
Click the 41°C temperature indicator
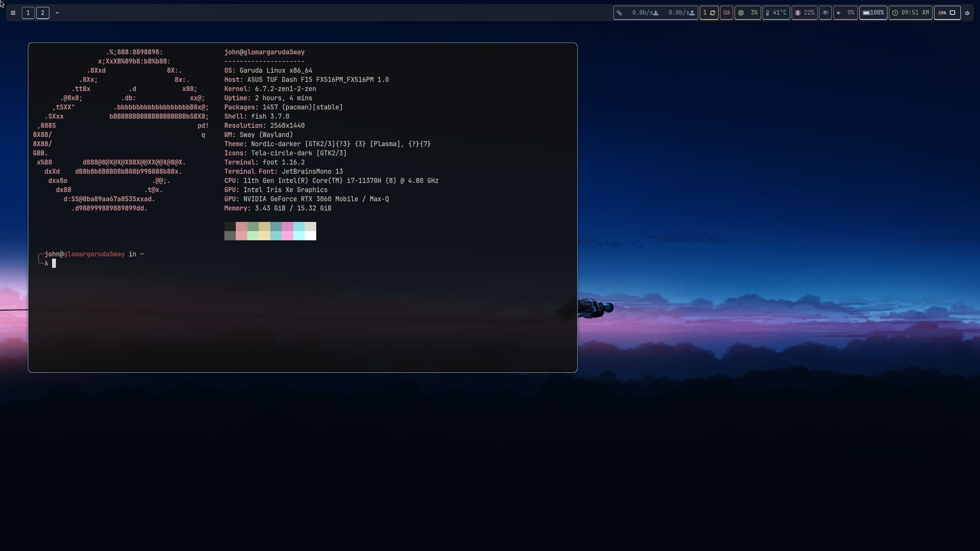click(776, 13)
